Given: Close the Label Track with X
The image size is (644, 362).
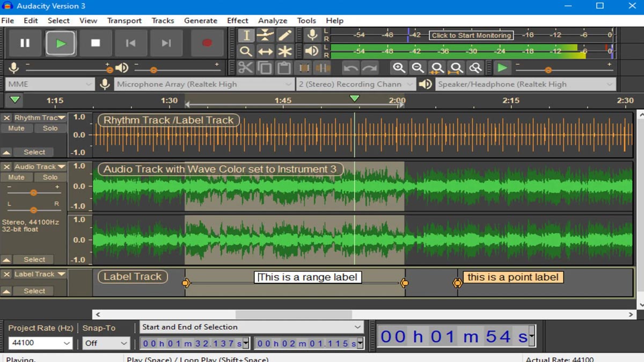Looking at the screenshot, I should tap(6, 274).
